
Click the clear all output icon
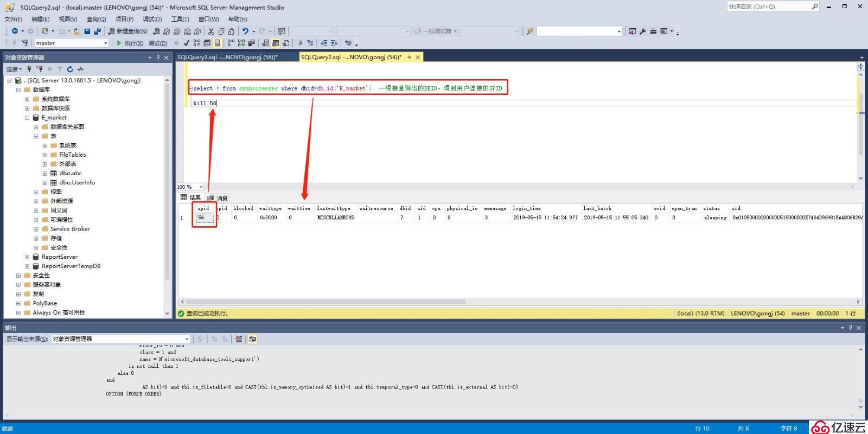coord(239,339)
